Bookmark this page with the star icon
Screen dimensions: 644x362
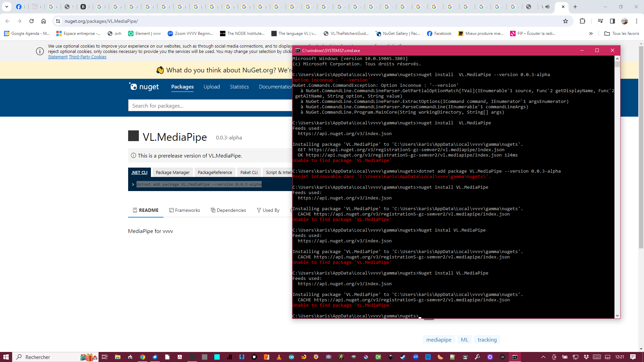pos(566,21)
